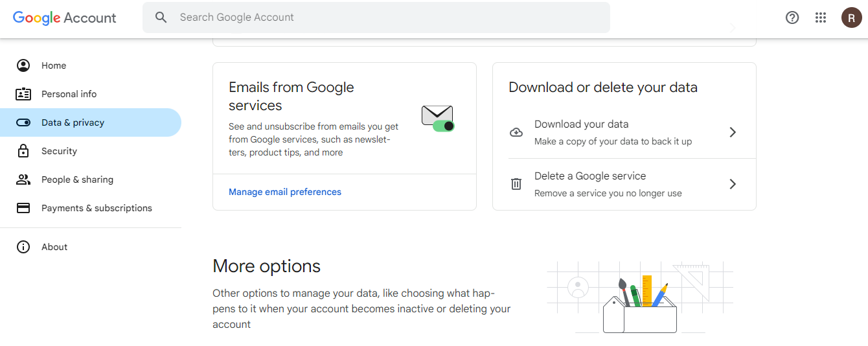
Task: Click the More options heading
Action: [x=266, y=266]
